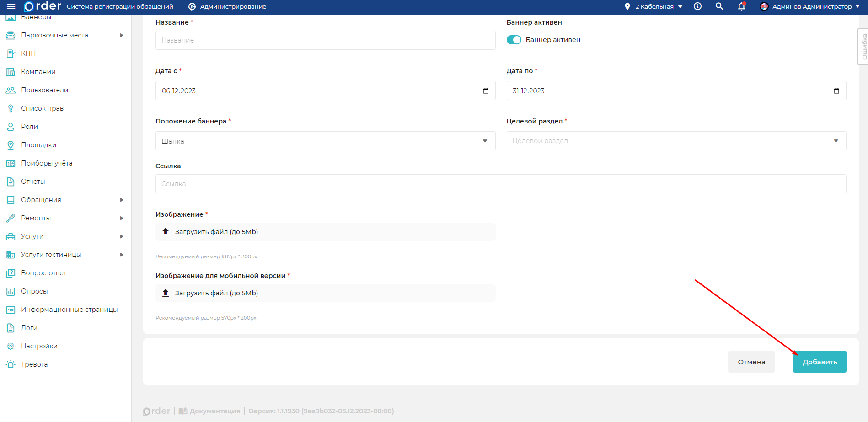Open location selector '2 Кабельная'
This screenshot has width=868, height=422.
654,6
